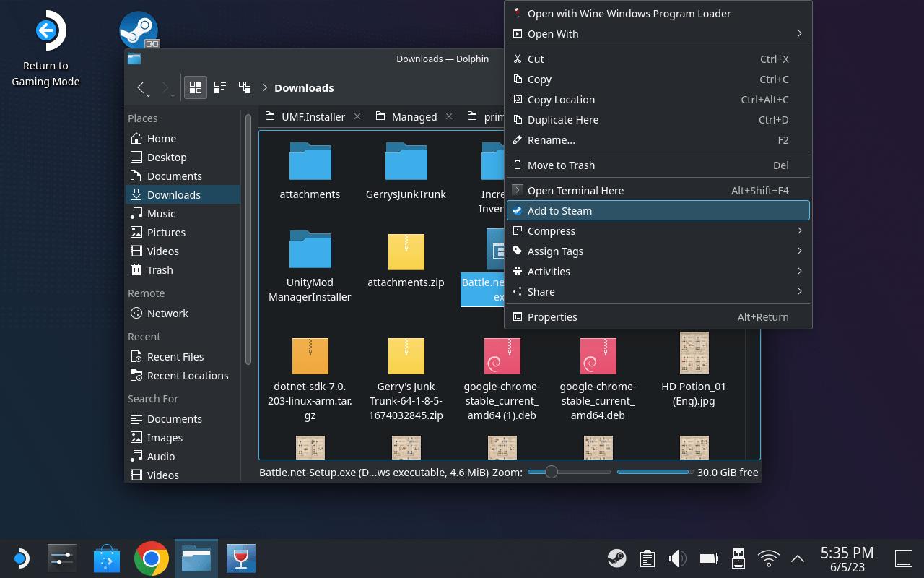Switch to icons view mode in Dolphin
The image size is (924, 578).
click(195, 87)
